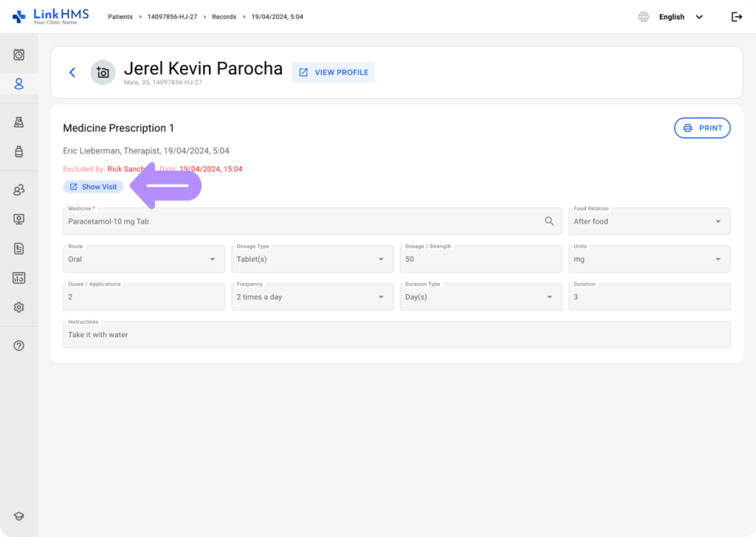
Task: Click the help question mark icon
Action: [x=19, y=346]
